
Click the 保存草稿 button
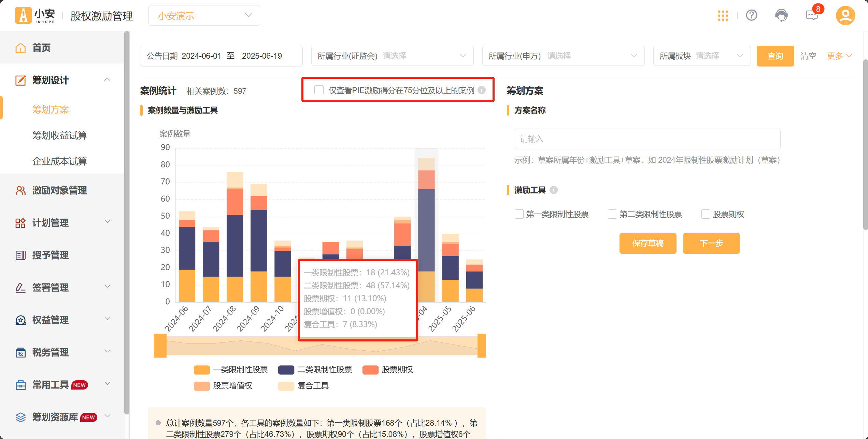[648, 243]
